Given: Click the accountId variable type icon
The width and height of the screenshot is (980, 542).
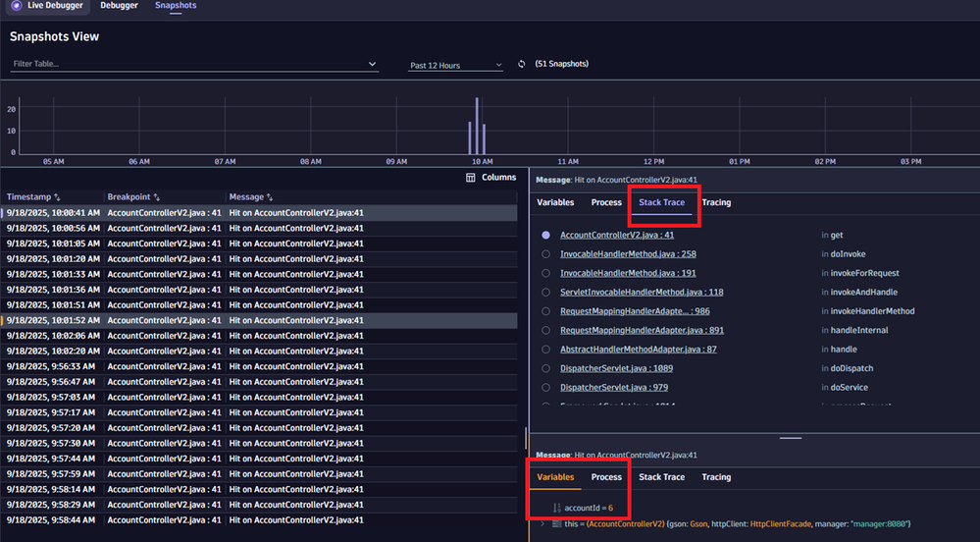Looking at the screenshot, I should click(x=557, y=509).
